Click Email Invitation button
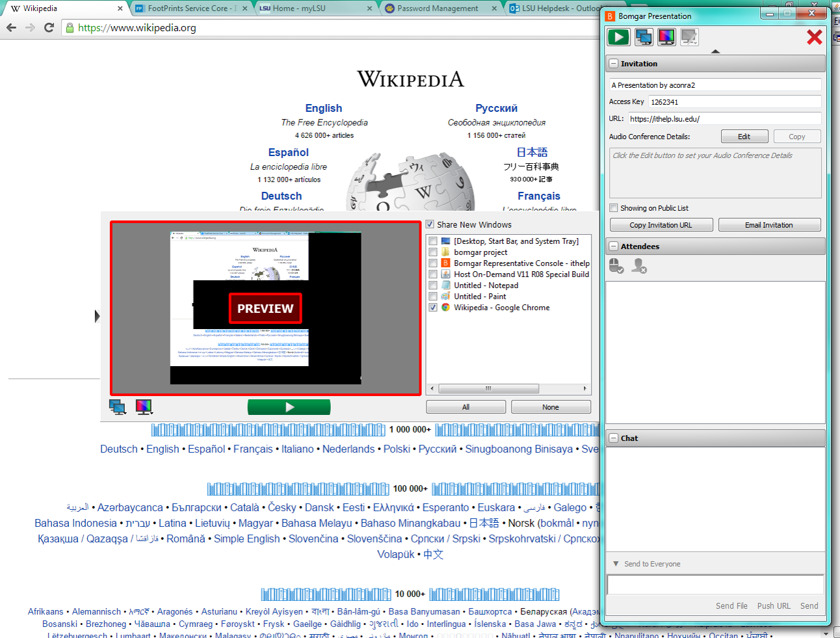This screenshot has width=840, height=638. pos(769,225)
